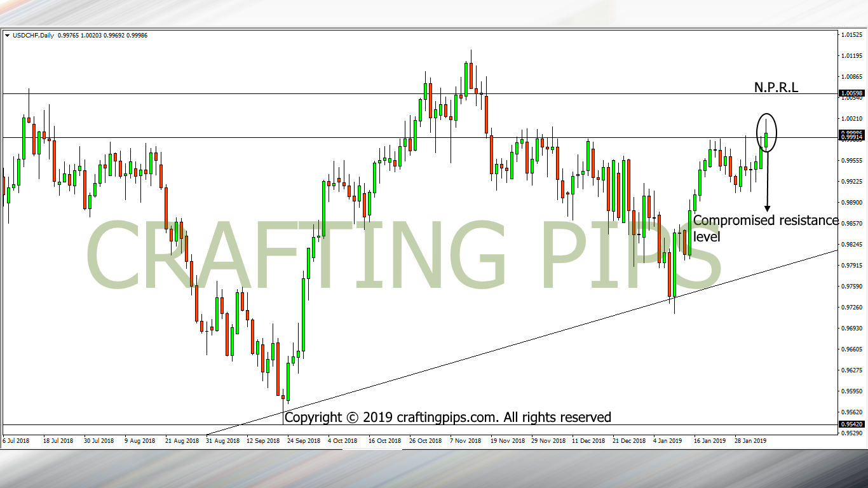Click the 4 Oct 2018 date label
Viewport: 868px width, 488px height.
(x=342, y=440)
